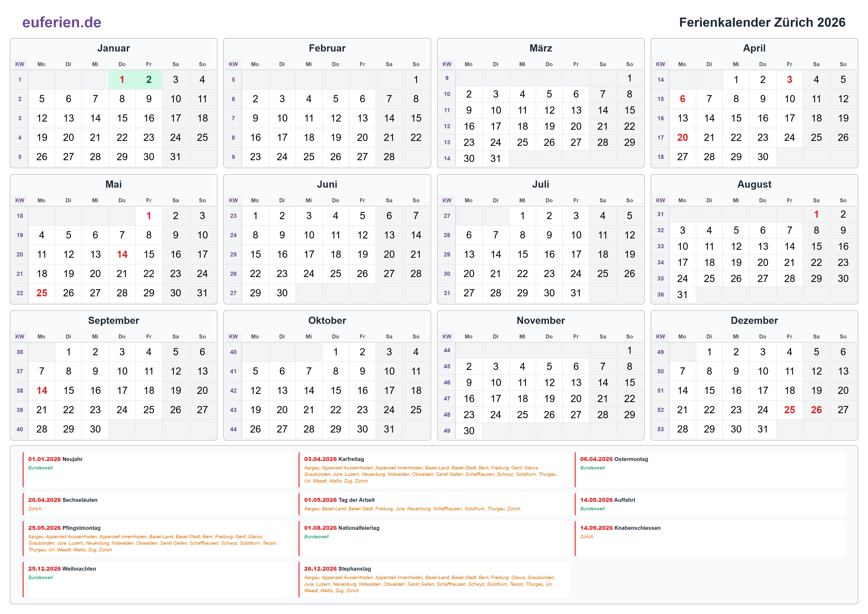The image size is (868, 614).
Task: Click May 31 date cell
Action: (202, 293)
